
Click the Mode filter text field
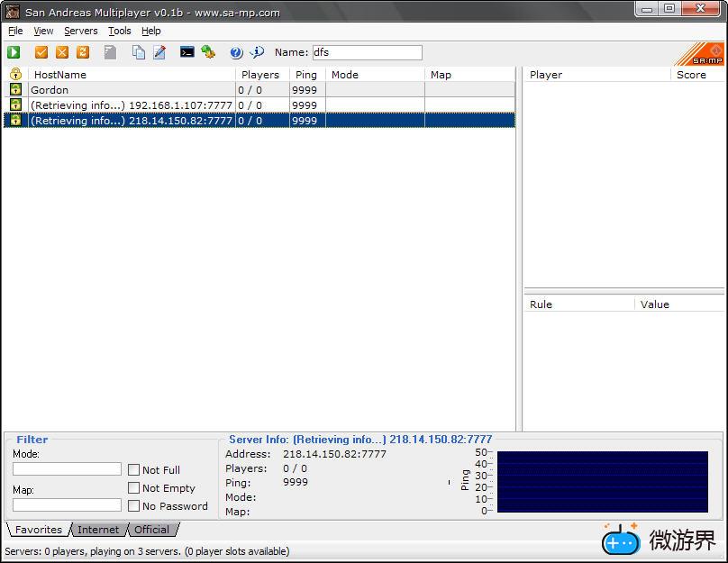tap(67, 468)
